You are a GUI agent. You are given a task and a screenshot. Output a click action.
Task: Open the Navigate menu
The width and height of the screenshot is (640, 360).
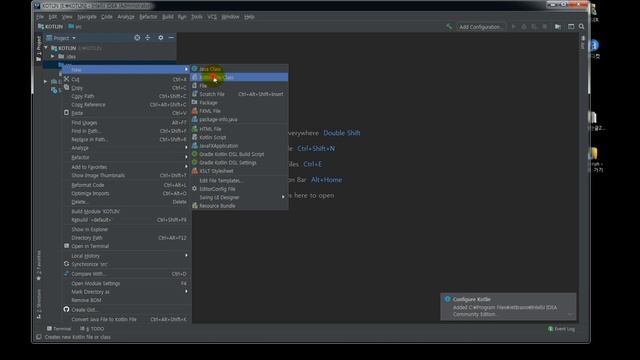[87, 17]
